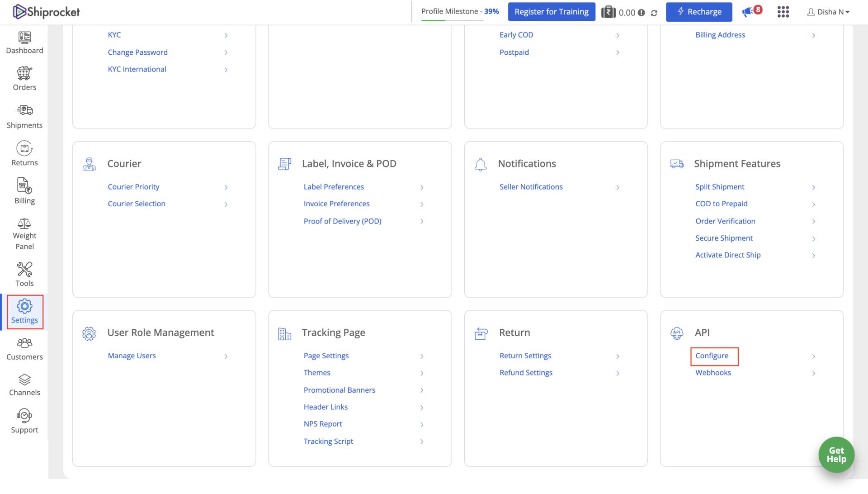Expand chevron next to Change Password
Viewport: 868px width, 494px height.
pyautogui.click(x=226, y=52)
